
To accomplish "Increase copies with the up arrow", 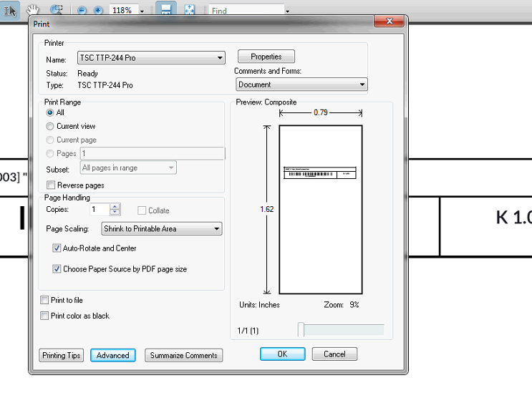I will click(115, 207).
